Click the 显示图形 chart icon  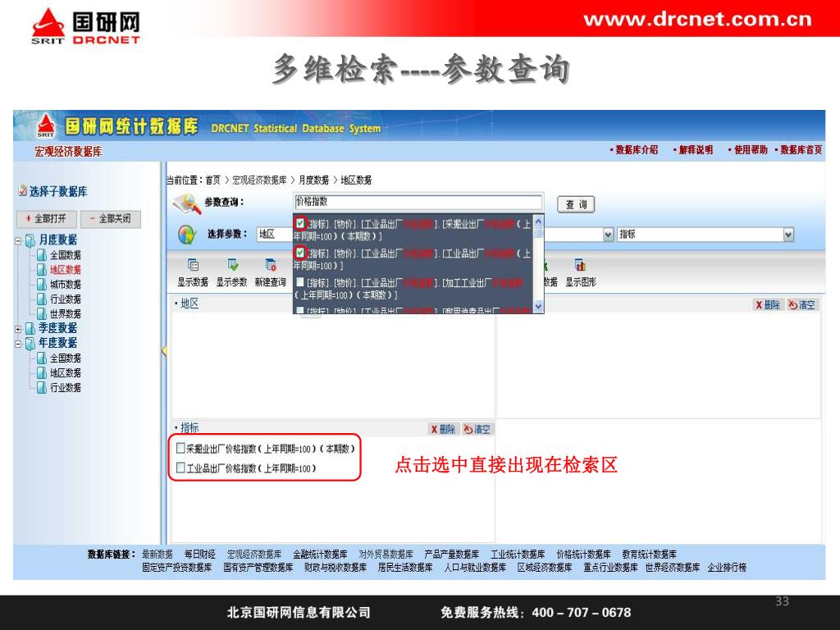point(580,265)
